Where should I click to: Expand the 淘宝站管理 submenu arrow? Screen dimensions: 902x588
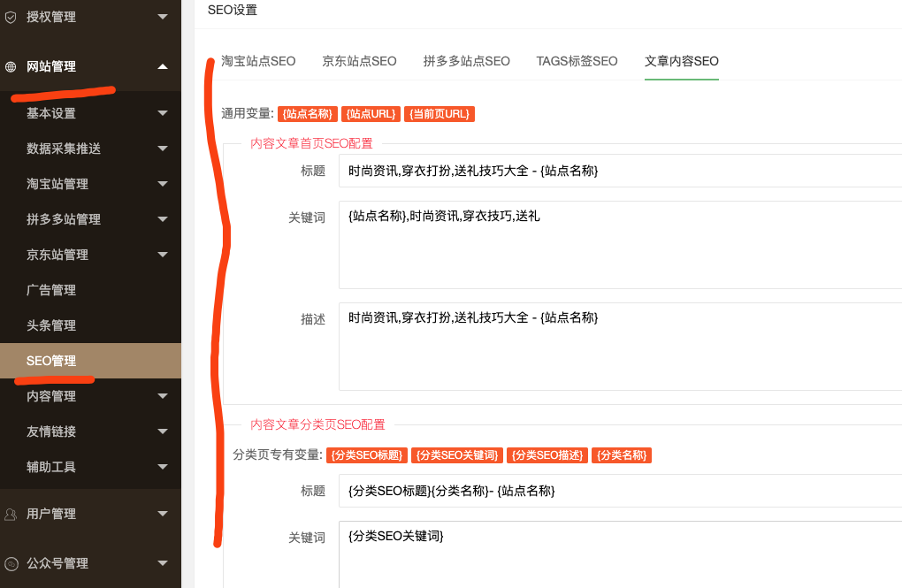(x=163, y=184)
